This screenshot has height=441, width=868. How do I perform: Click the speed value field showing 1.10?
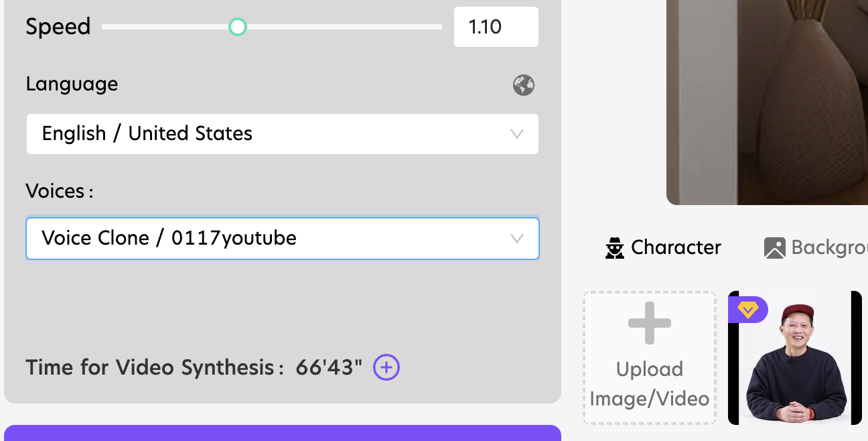coord(496,27)
